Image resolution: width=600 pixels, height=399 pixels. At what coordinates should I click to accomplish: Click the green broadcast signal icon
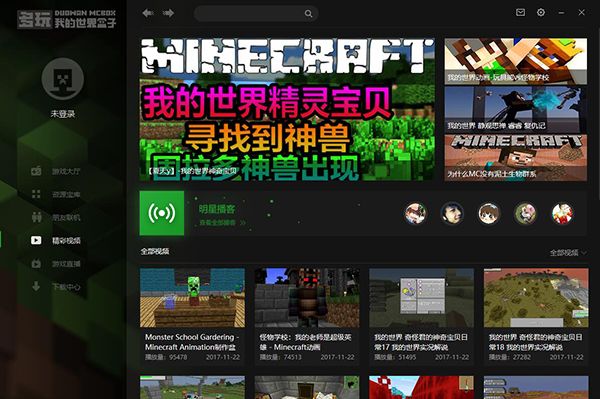[162, 213]
